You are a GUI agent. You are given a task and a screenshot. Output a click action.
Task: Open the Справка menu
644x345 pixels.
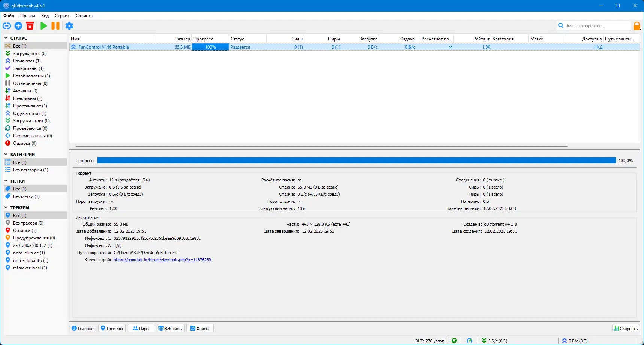tap(84, 16)
